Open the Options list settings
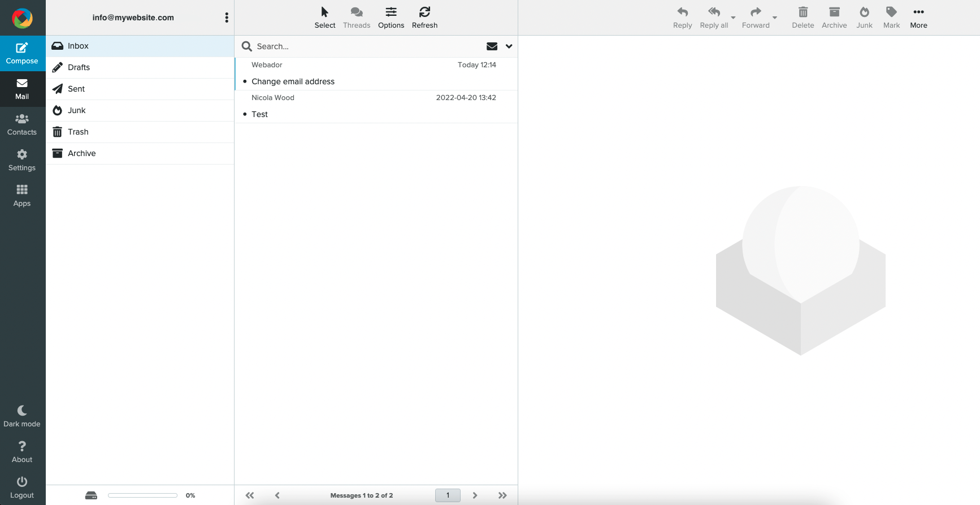Image resolution: width=980 pixels, height=505 pixels. click(x=391, y=18)
